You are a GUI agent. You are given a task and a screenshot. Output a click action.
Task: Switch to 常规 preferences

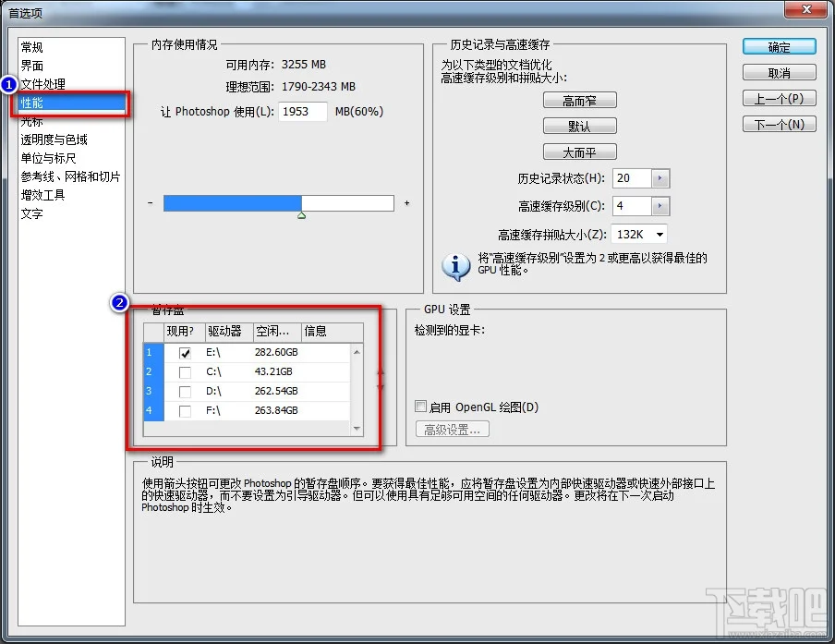31,46
